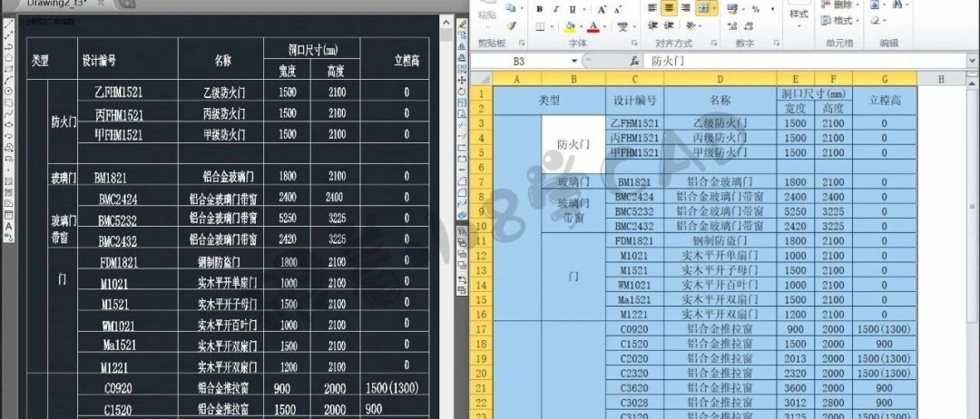This screenshot has width=980, height=419.
Task: Align text right in Excel
Action: [686, 8]
